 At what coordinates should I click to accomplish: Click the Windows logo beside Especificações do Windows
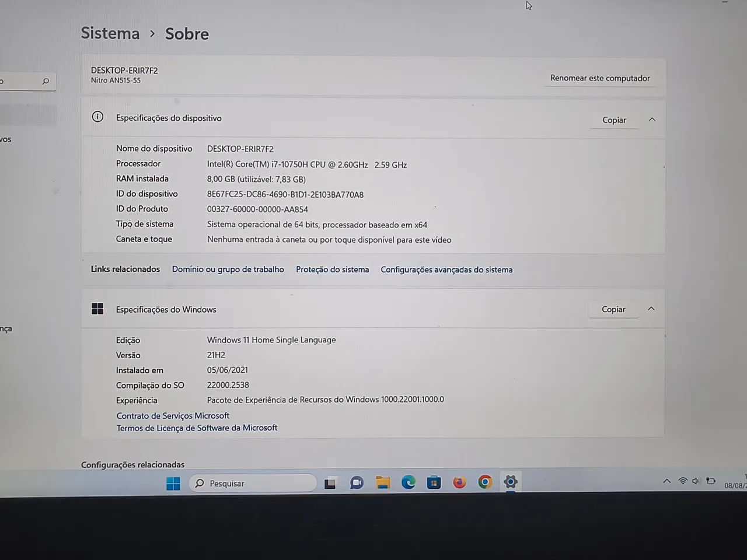pyautogui.click(x=97, y=309)
